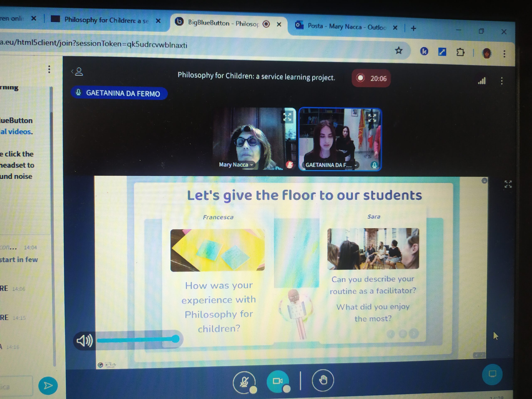Raise hand with the hand button
The height and width of the screenshot is (399, 532).
(323, 380)
